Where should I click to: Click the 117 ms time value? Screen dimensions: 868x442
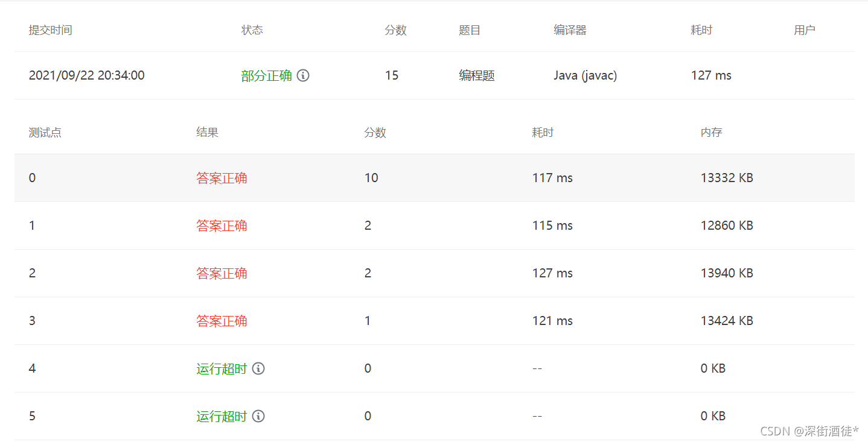point(552,178)
